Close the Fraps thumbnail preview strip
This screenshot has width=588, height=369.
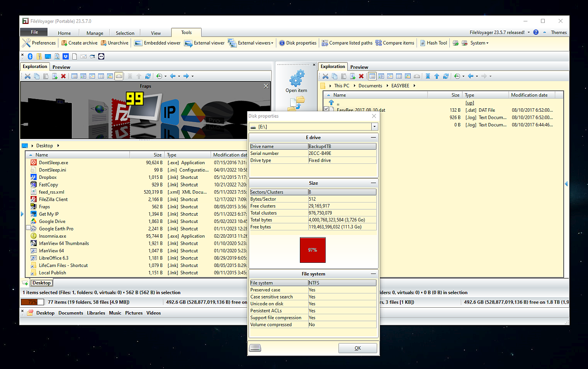266,86
